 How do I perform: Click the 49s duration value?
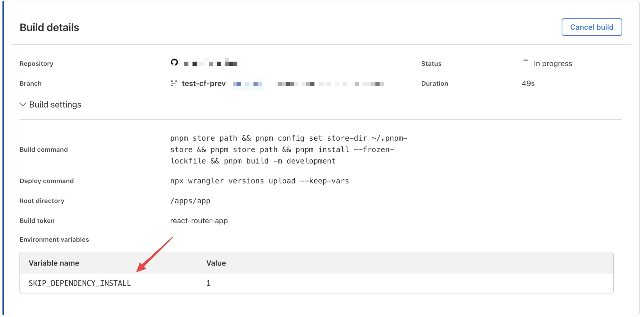click(x=528, y=84)
